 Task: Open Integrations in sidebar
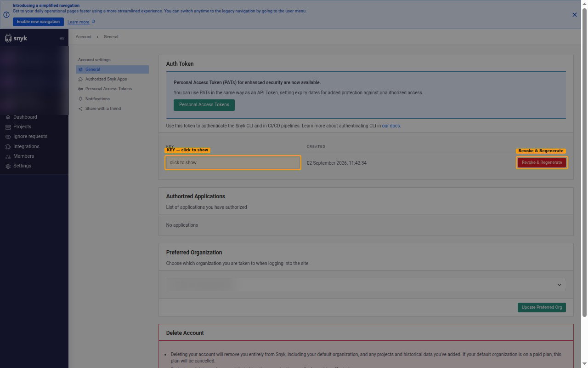pos(26,146)
